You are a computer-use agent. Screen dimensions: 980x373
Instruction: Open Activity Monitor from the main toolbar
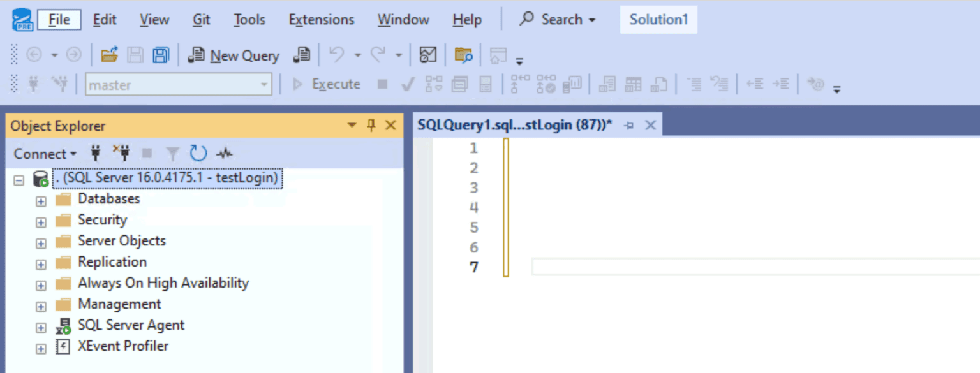pos(427,55)
